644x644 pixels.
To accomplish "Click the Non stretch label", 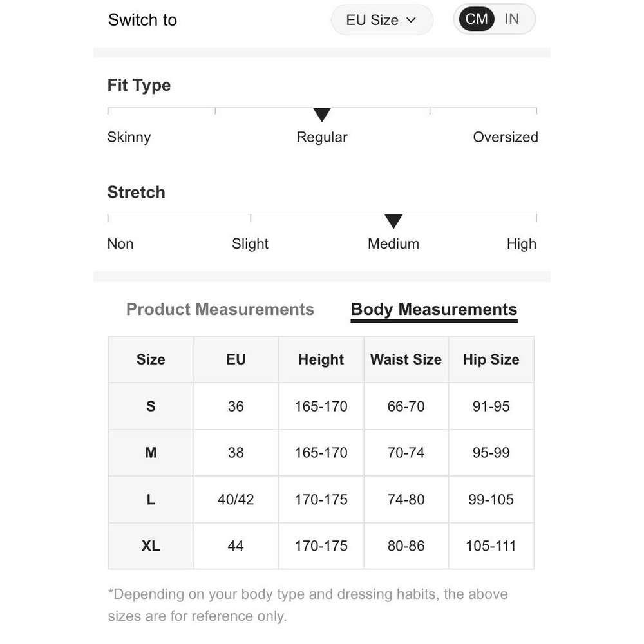I will pos(120,244).
